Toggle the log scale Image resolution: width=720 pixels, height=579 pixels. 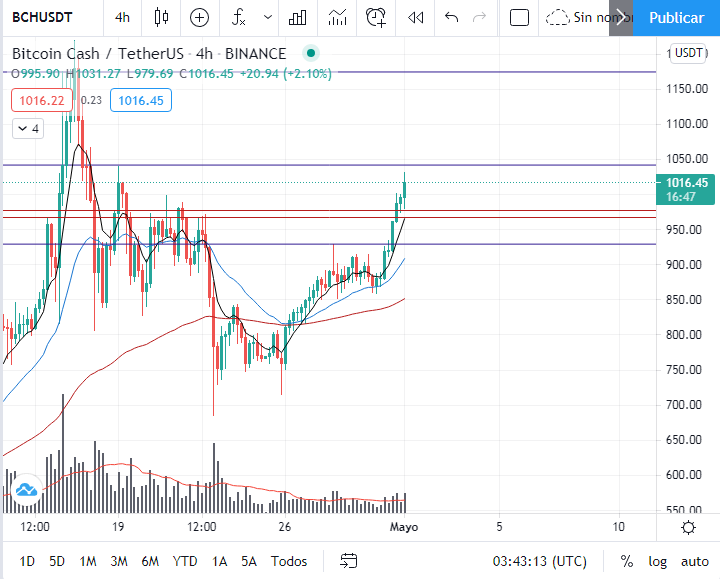pyautogui.click(x=657, y=562)
